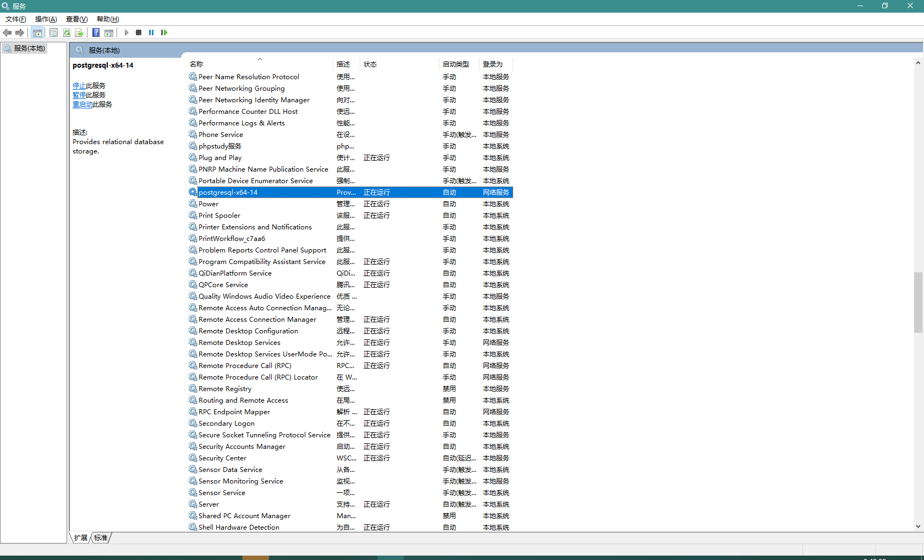Sort by the 登录为 column header

pos(496,64)
